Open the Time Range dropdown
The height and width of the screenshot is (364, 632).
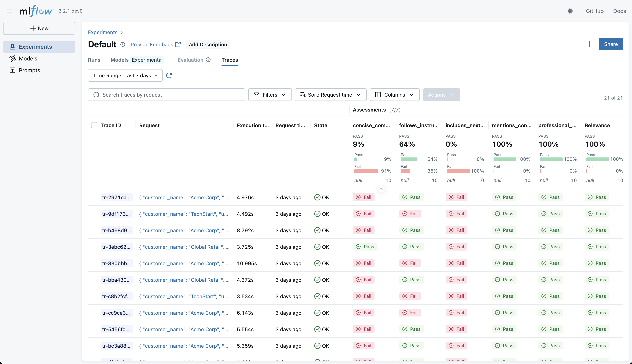pos(125,76)
